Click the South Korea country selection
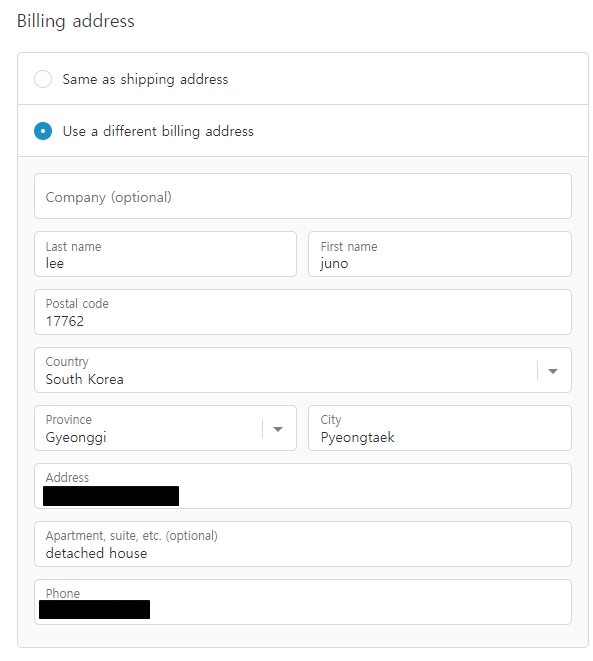 point(84,379)
